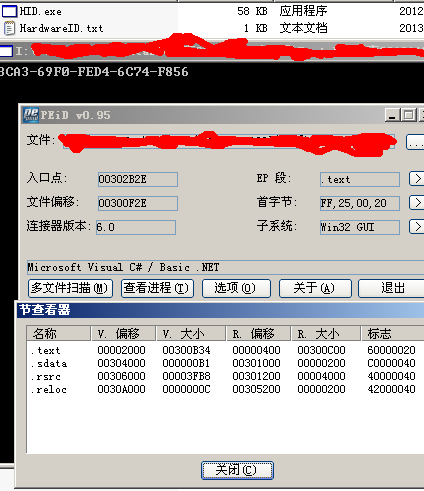This screenshot has height=491, width=424.
Task: Open 关于(A) about button
Action: pyautogui.click(x=315, y=288)
